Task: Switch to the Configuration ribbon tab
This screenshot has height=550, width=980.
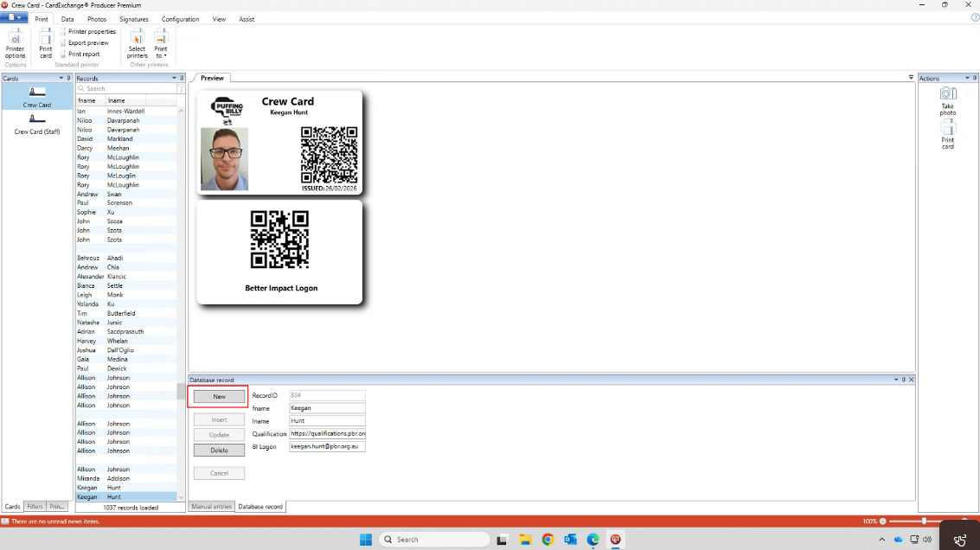Action: 180,19
